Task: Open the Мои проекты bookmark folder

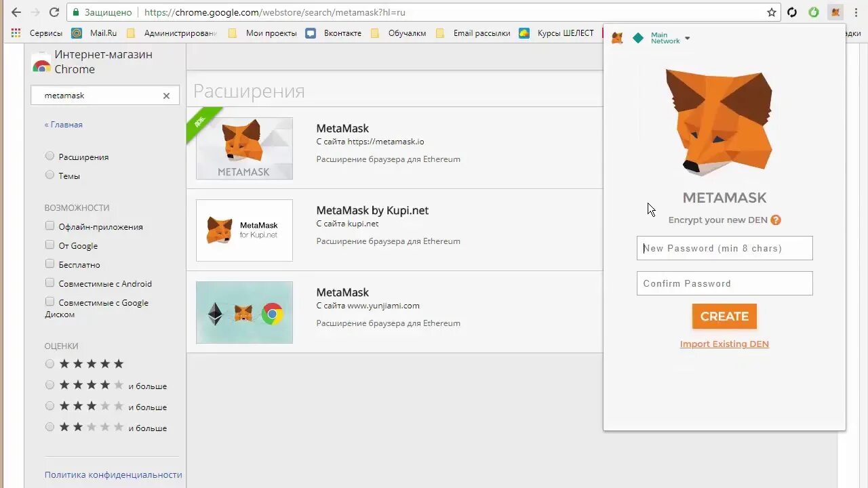Action: tap(262, 33)
